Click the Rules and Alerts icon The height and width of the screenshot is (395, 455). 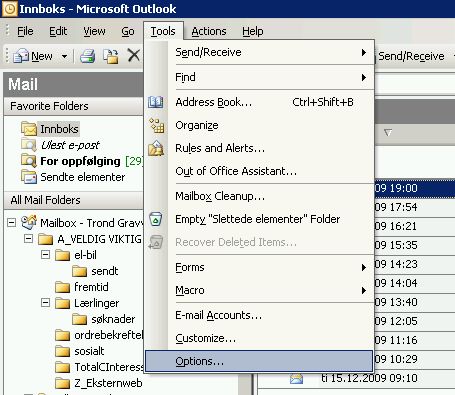[156, 148]
